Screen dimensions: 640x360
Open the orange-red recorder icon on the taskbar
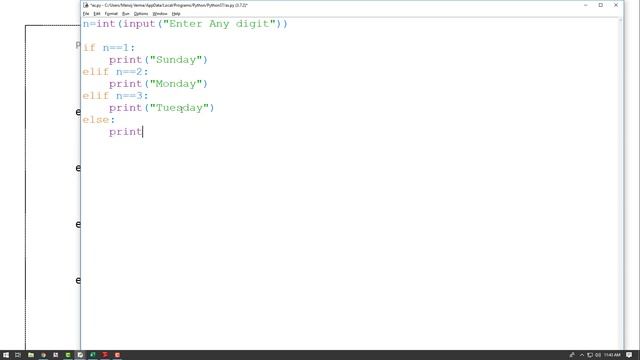click(x=118, y=355)
